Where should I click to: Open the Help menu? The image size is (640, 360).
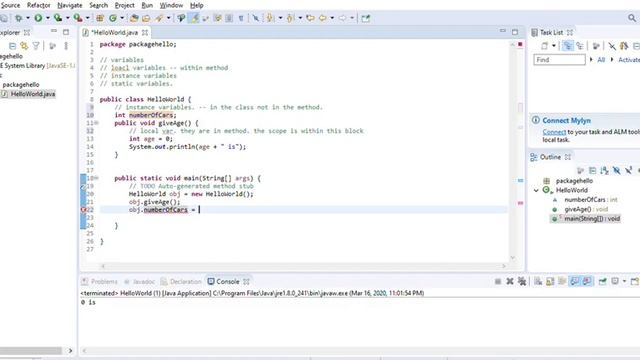[x=197, y=5]
